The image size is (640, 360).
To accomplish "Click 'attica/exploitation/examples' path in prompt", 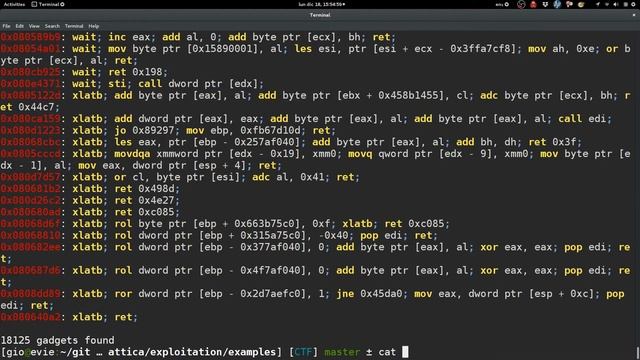I will [192, 352].
